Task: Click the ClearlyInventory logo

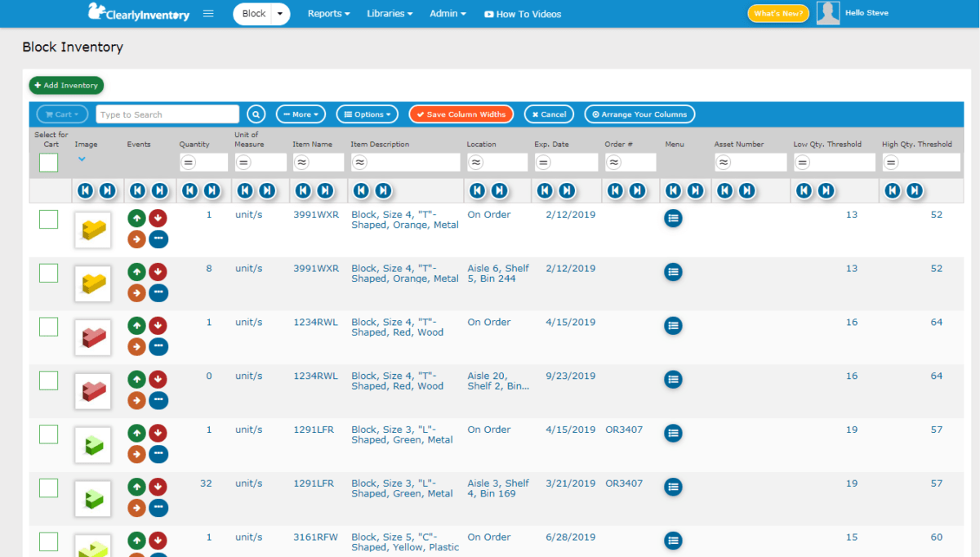Action: pos(137,13)
